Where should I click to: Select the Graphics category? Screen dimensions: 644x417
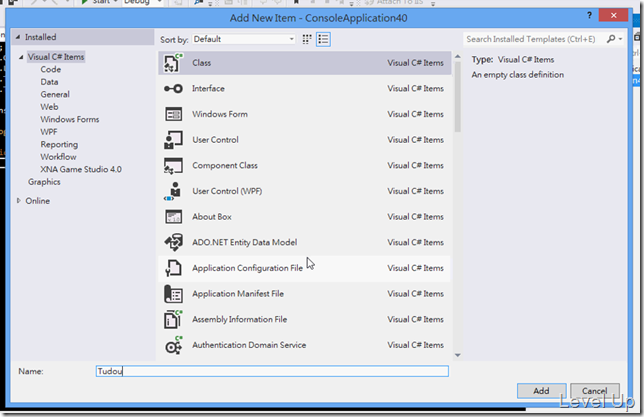coord(44,182)
